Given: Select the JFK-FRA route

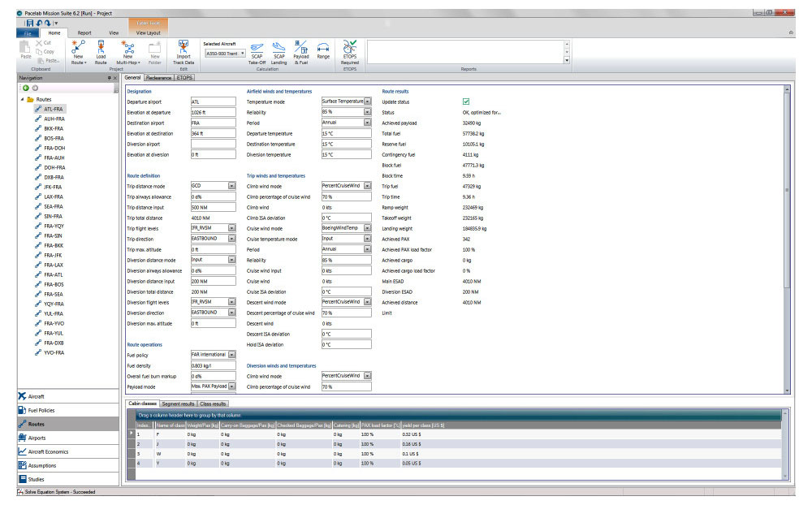Looking at the screenshot, I should (54, 187).
